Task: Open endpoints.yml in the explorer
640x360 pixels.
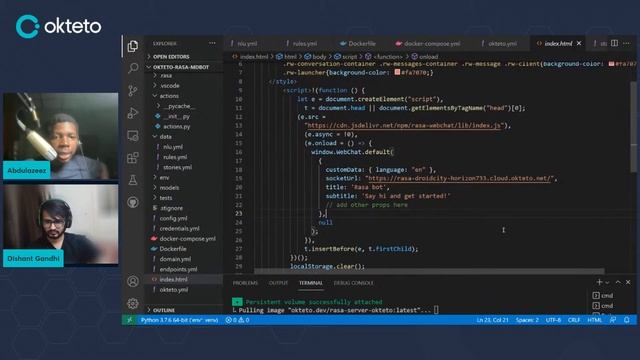Action: pyautogui.click(x=178, y=269)
